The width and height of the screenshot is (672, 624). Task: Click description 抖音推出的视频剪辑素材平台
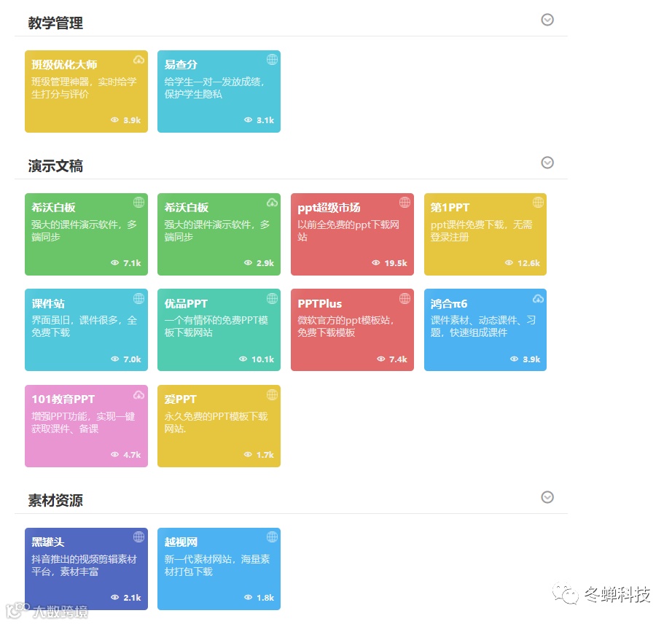coord(85,565)
